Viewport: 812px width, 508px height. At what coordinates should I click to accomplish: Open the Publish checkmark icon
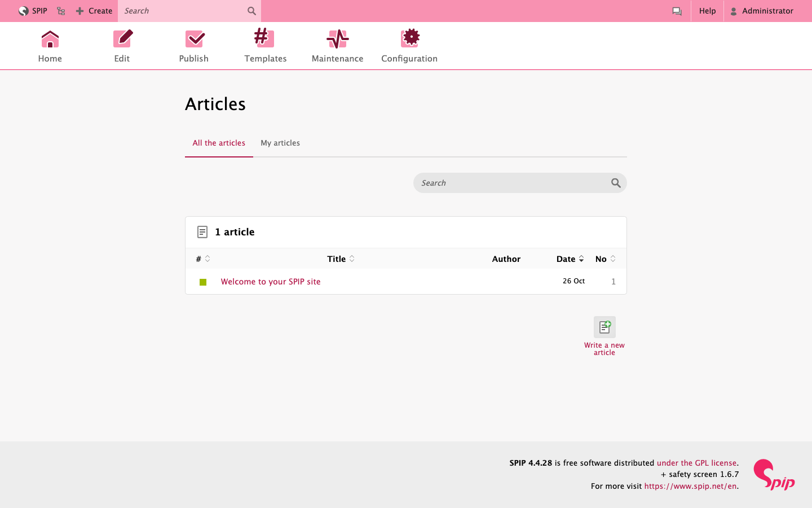195,39
